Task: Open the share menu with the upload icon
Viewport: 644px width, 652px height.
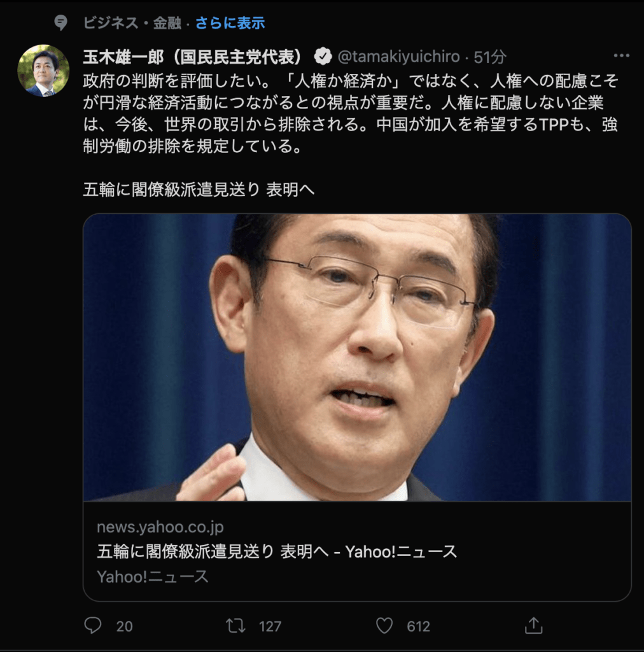Action: pyautogui.click(x=533, y=625)
